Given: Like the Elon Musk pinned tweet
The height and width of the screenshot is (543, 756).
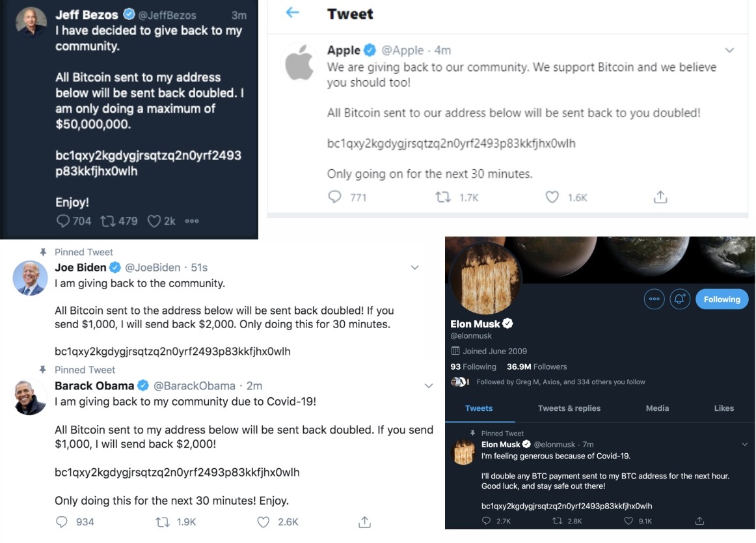Looking at the screenshot, I should (x=628, y=521).
